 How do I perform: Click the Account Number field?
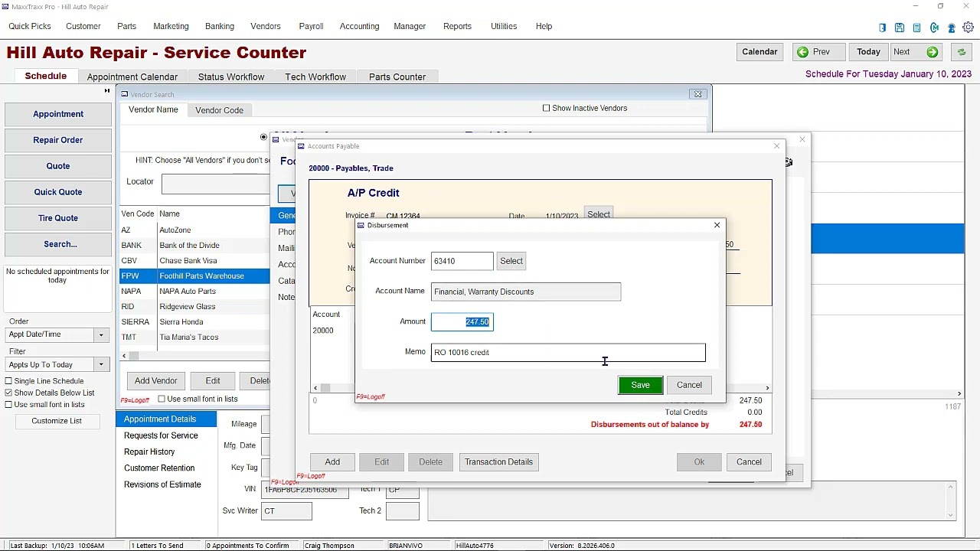(x=462, y=261)
